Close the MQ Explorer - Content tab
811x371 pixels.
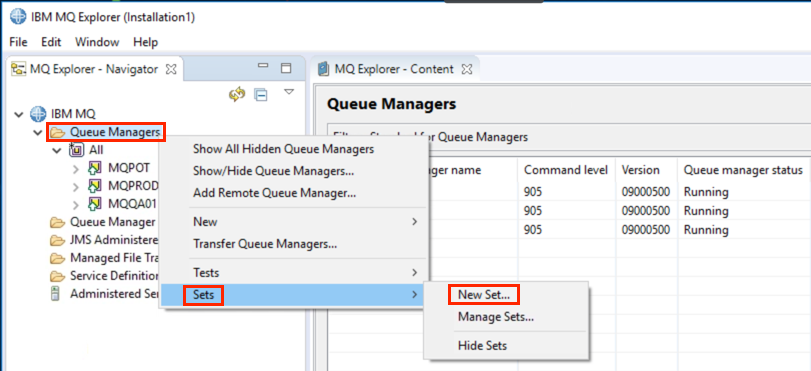pos(467,68)
